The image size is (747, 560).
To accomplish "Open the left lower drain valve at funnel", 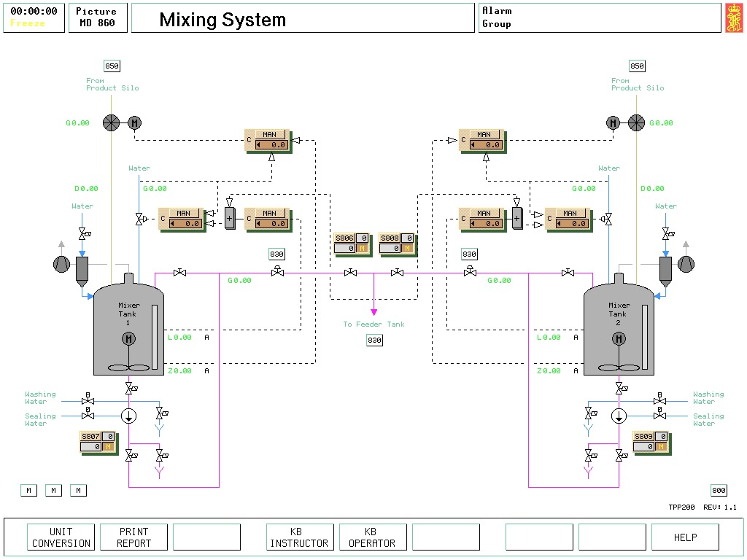I will [161, 456].
